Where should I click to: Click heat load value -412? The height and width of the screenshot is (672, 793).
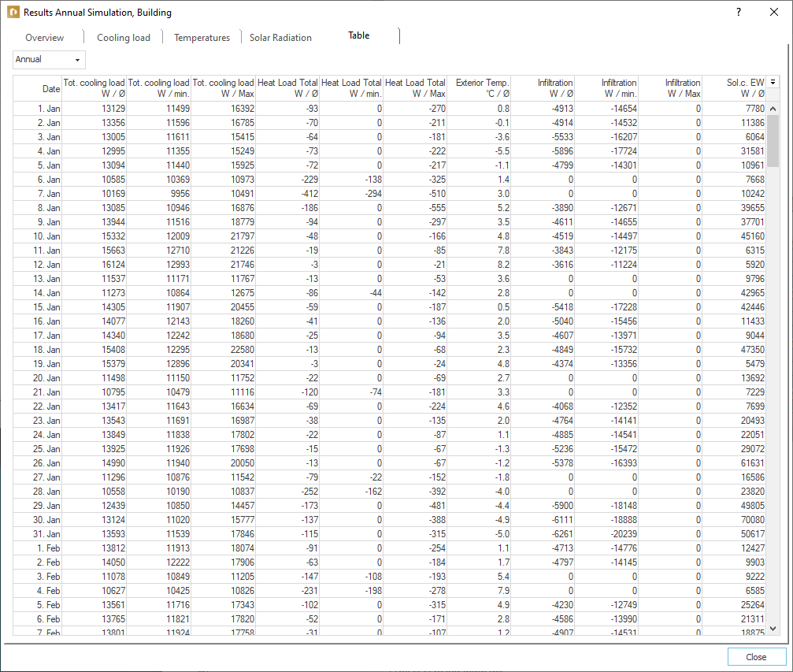click(x=287, y=193)
